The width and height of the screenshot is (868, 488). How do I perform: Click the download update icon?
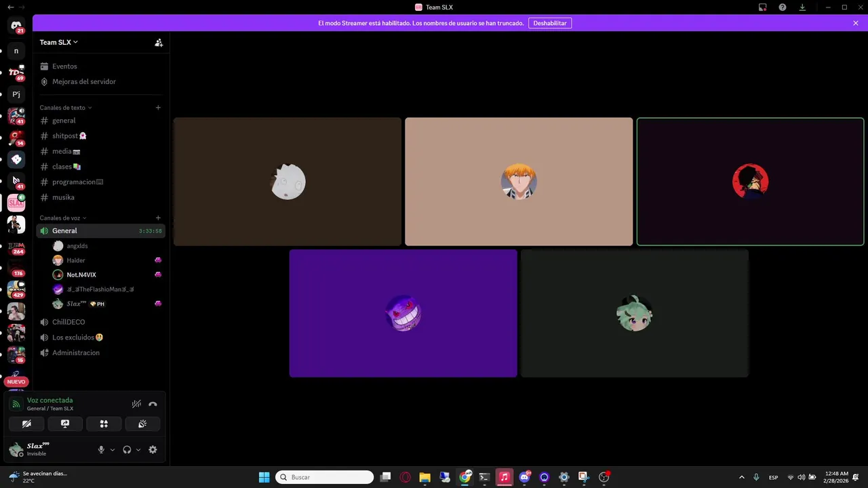click(802, 7)
